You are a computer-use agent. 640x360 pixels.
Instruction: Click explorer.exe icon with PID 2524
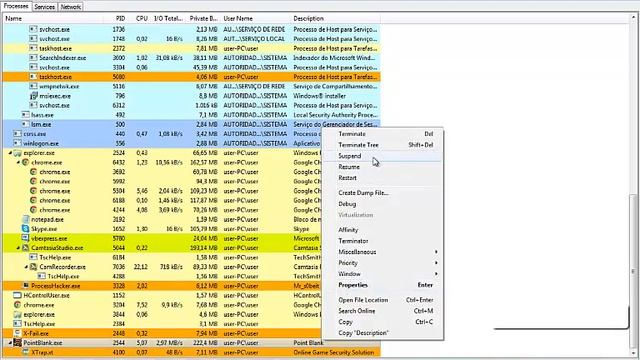click(18, 153)
